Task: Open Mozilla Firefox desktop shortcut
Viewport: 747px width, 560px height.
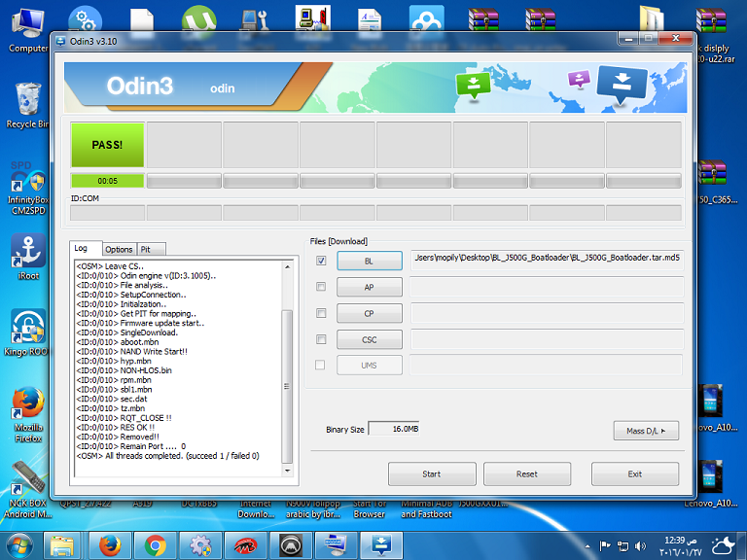Action: click(27, 414)
